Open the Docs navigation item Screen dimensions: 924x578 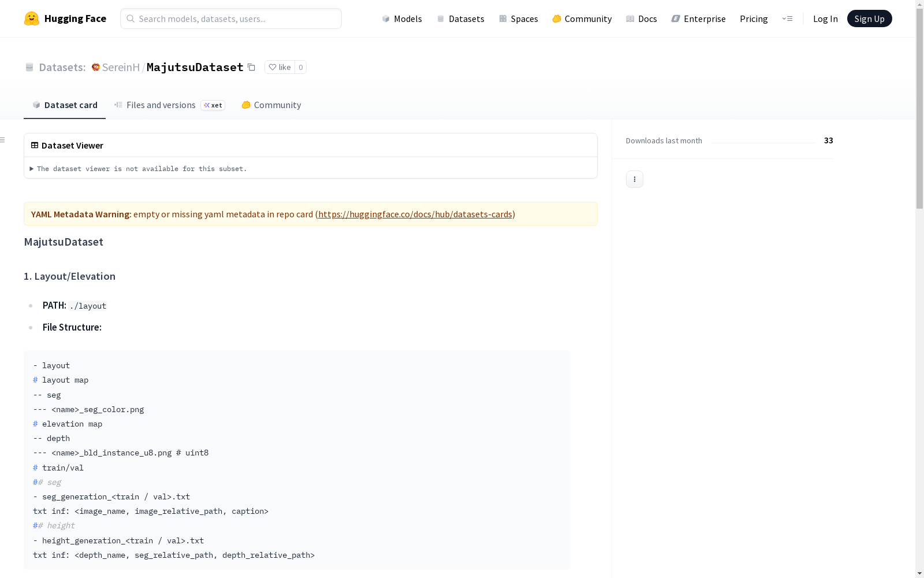point(642,18)
